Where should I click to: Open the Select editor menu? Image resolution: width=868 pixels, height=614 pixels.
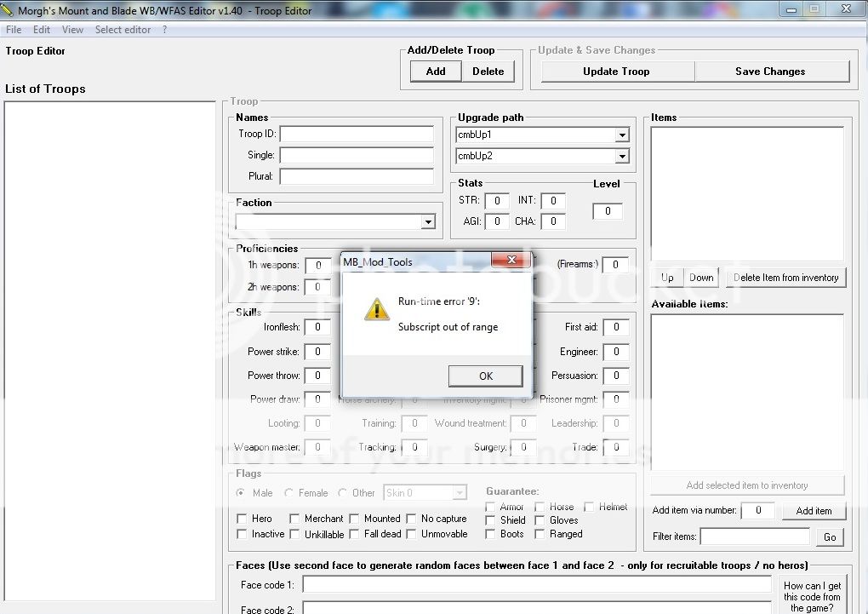[123, 29]
